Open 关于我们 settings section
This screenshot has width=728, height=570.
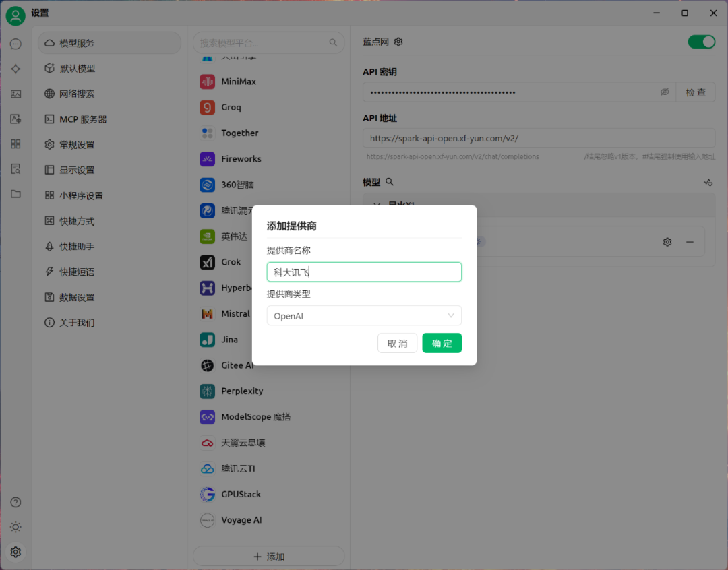[x=110, y=323]
